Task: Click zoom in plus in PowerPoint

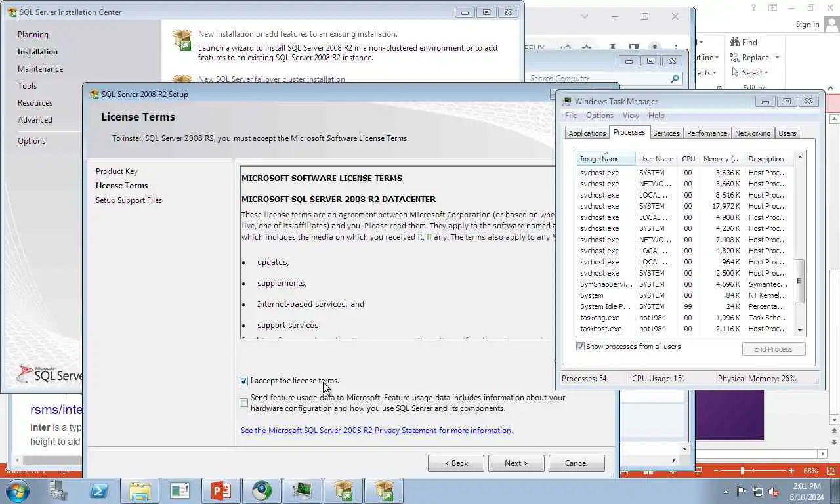Action: [791, 471]
